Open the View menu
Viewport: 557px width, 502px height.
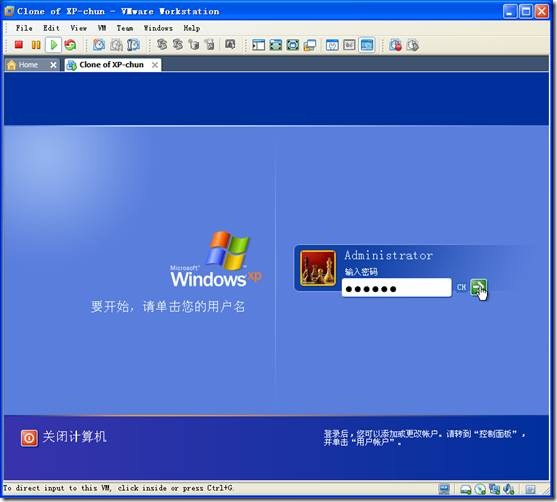pos(79,28)
